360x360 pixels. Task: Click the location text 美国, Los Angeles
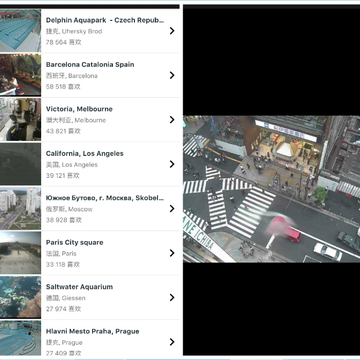[72, 165]
